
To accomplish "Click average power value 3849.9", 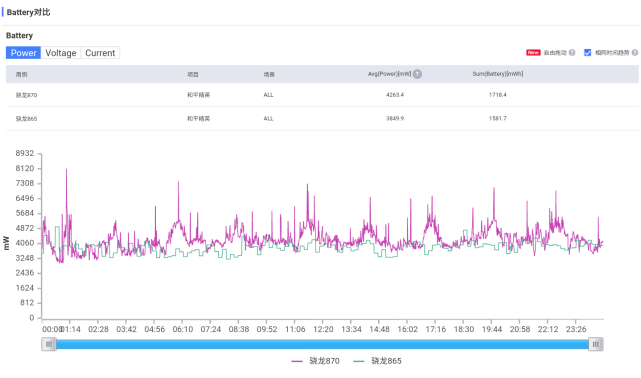I will 394,119.
